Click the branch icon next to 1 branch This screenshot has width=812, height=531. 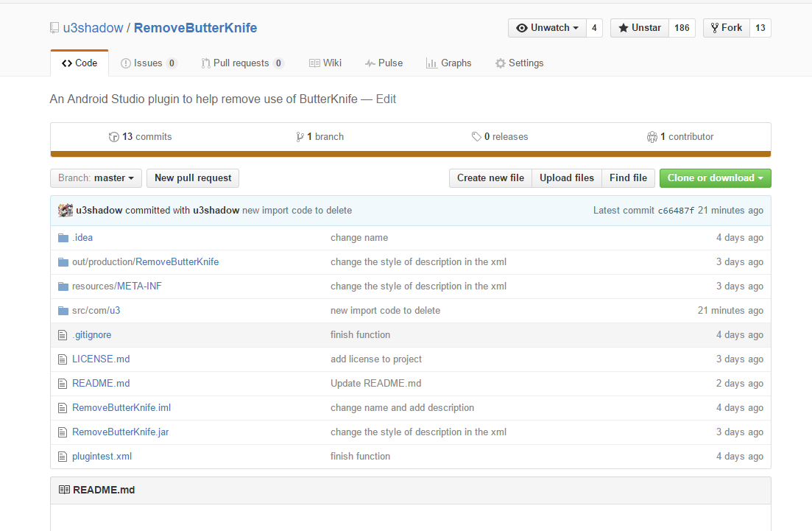(300, 136)
